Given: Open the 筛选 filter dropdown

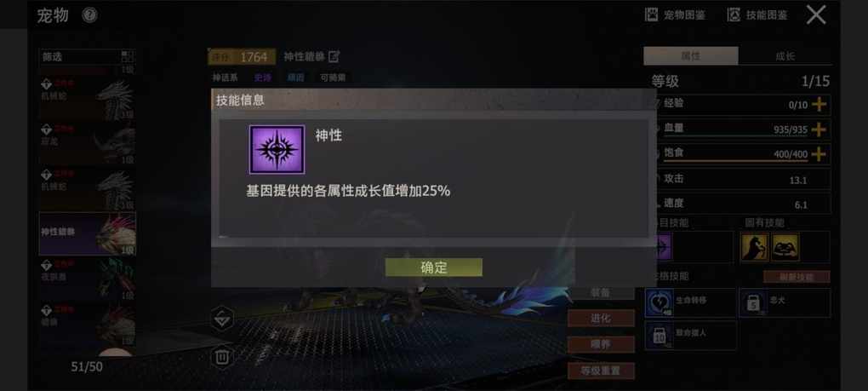Looking at the screenshot, I should click(87, 56).
